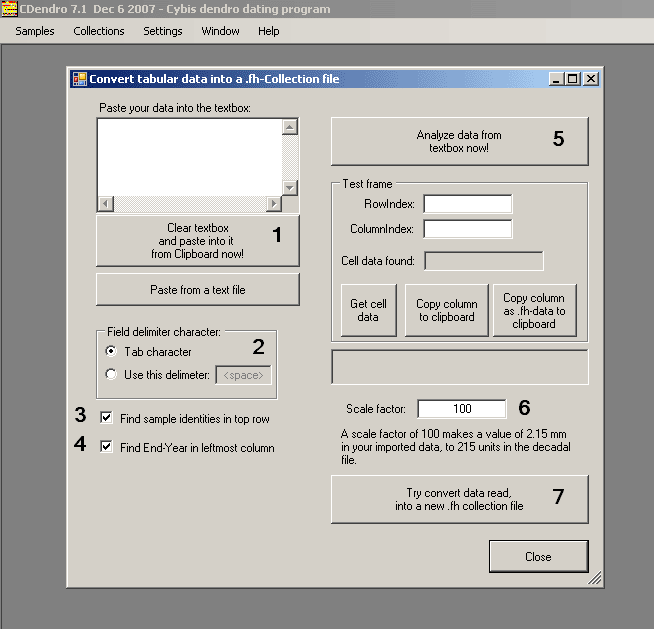This screenshot has height=629, width=654.
Task: Click Paste from a text file
Action: pyautogui.click(x=198, y=289)
